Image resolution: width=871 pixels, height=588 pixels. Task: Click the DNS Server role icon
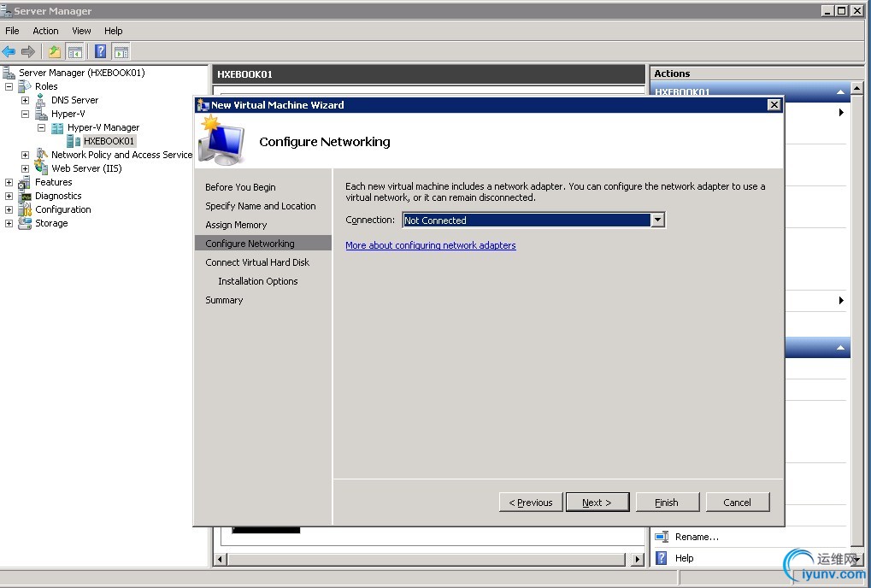(40, 100)
